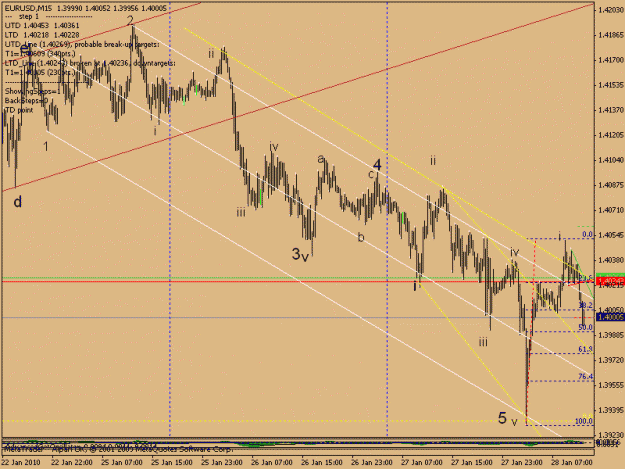Click price axis value 1.40380

(611, 260)
